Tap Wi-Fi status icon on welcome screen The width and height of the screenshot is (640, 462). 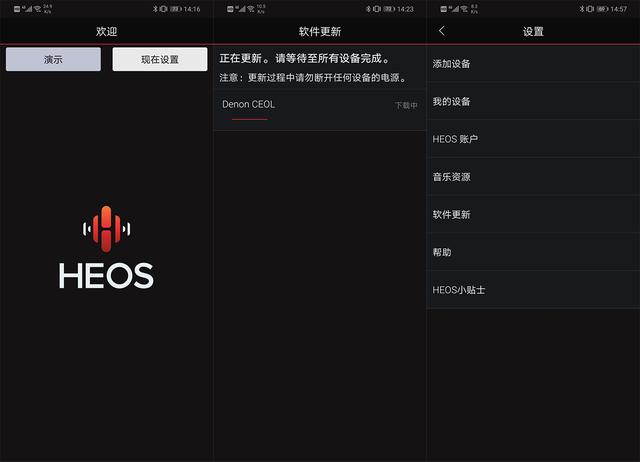point(38,9)
